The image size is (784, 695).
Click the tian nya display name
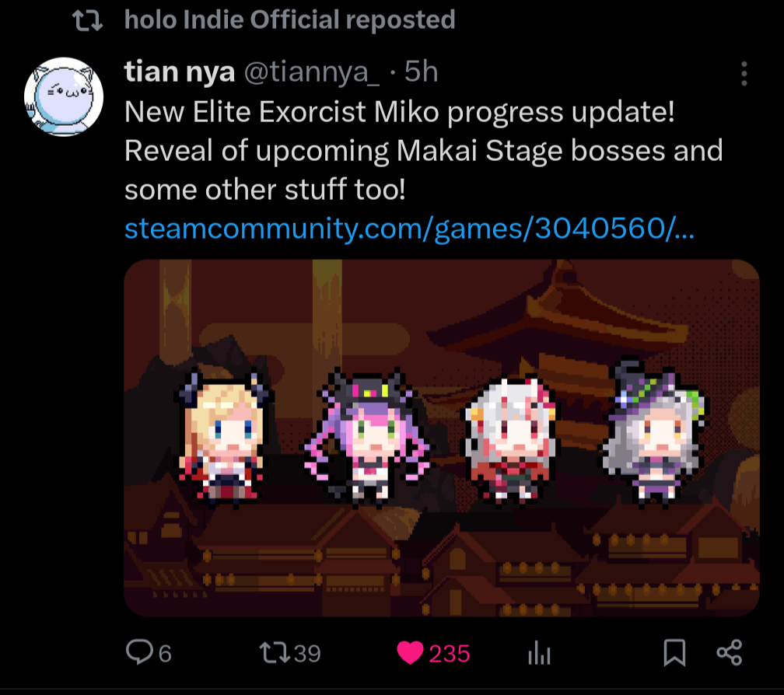coord(180,72)
